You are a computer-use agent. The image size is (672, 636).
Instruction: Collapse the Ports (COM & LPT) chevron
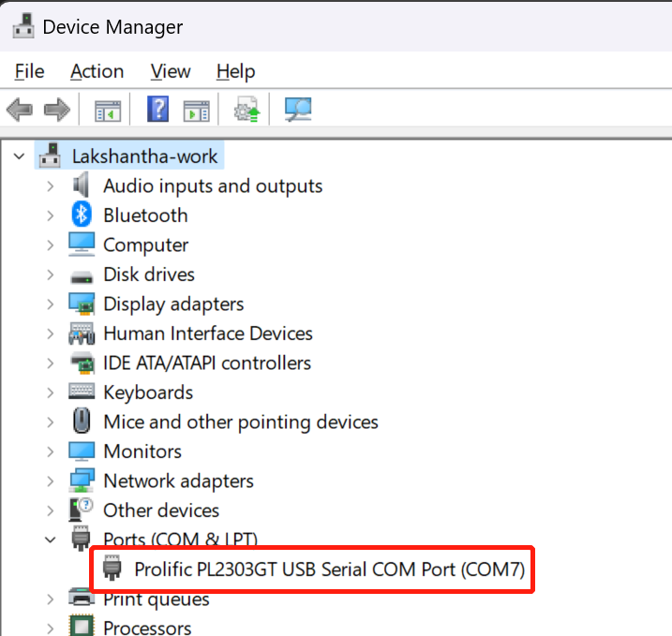click(x=51, y=540)
